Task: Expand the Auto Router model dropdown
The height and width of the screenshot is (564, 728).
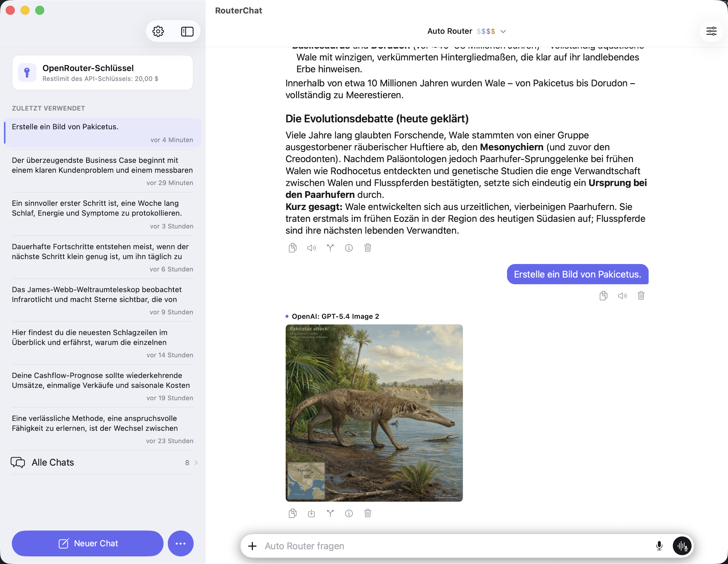Action: (x=466, y=31)
